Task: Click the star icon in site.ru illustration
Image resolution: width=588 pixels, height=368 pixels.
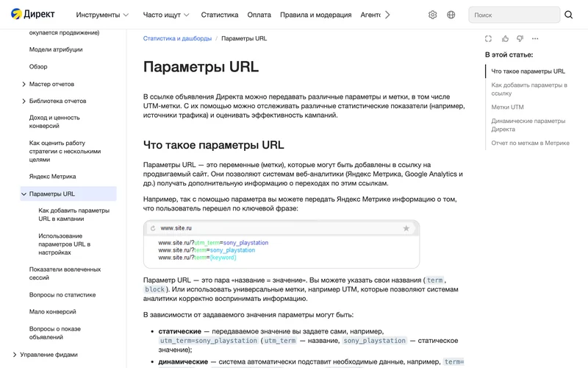Action: pyautogui.click(x=406, y=228)
